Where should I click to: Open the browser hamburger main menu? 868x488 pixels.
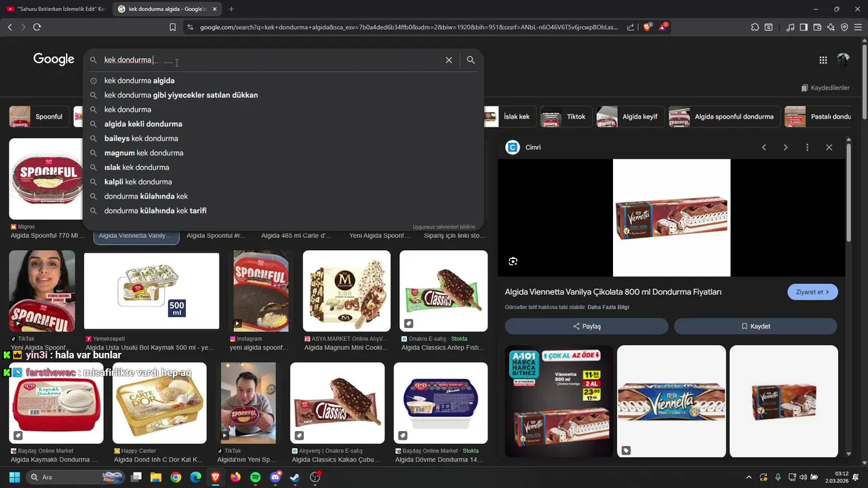click(x=858, y=27)
